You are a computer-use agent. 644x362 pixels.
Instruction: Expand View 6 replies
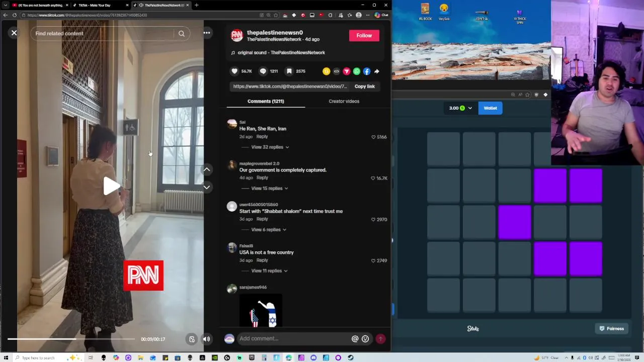coord(269,230)
